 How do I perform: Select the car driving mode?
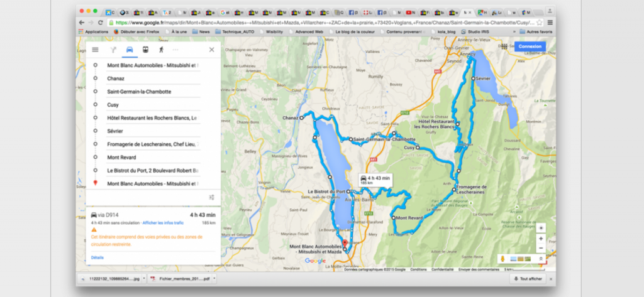coord(130,50)
